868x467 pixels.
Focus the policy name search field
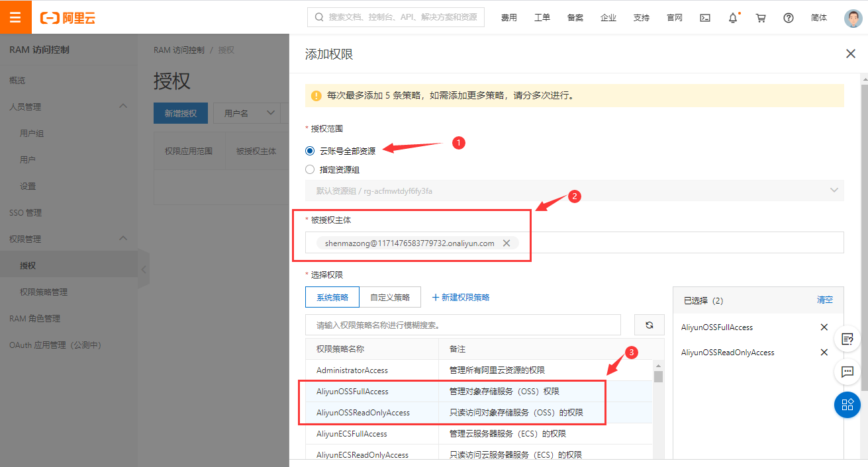[x=463, y=325]
